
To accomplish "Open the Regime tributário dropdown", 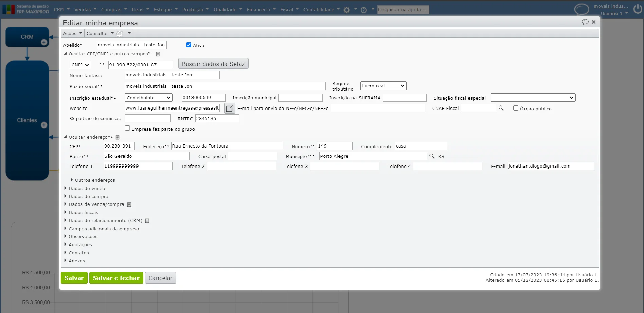I will (x=383, y=86).
